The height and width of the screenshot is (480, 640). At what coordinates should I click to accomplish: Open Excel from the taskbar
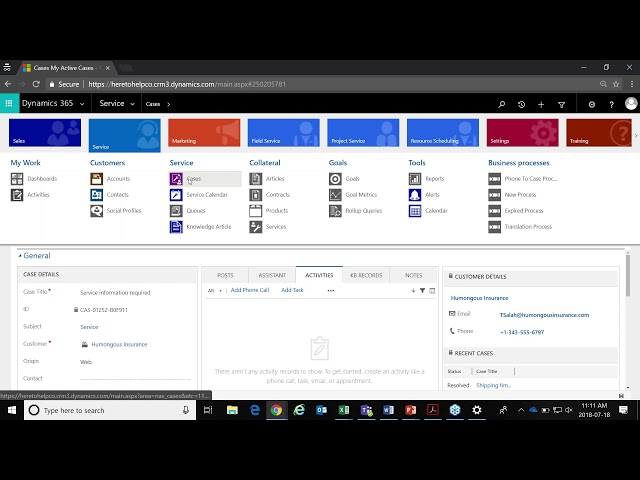tap(344, 410)
